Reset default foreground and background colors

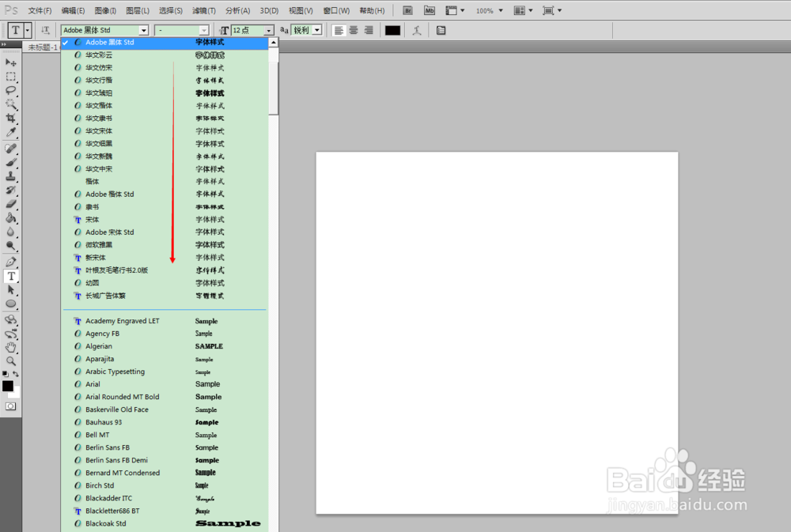5,374
